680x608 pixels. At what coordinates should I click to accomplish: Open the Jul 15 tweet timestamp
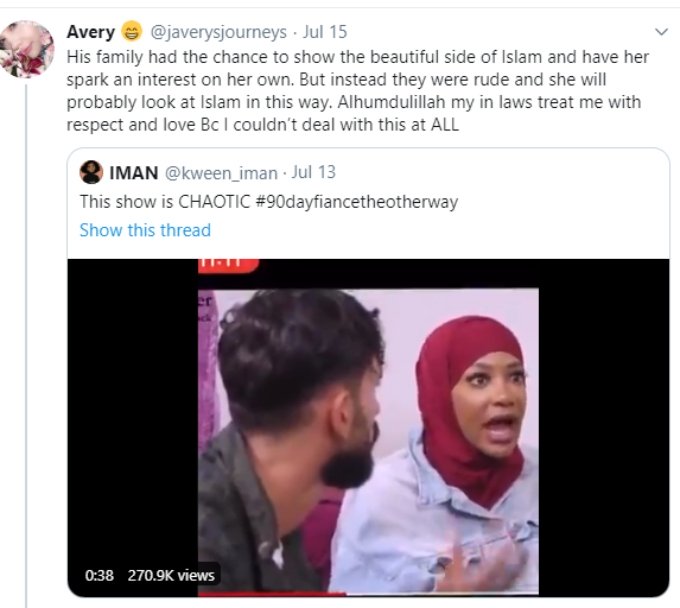(325, 32)
